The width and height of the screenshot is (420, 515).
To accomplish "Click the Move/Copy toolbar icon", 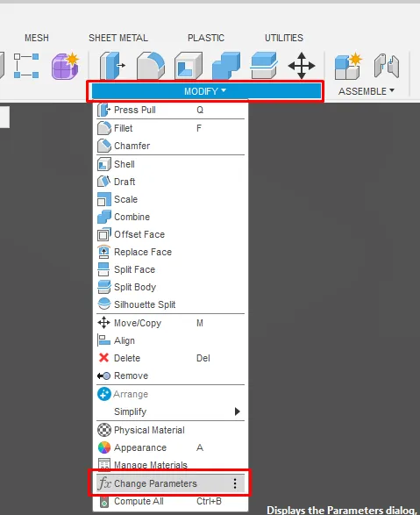I will click(x=302, y=65).
